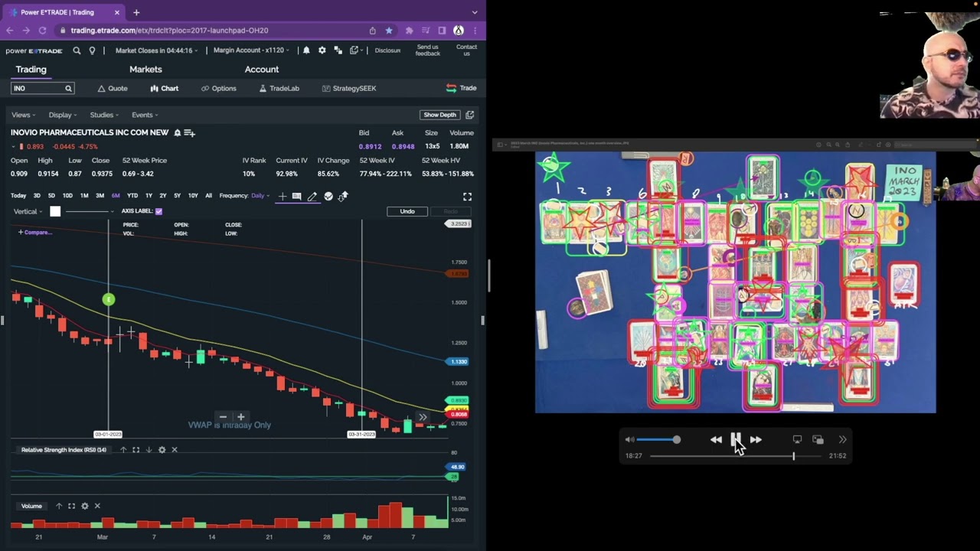Click the circular checkmark chart tool
This screenshot has height=551, width=980.
[x=328, y=196]
